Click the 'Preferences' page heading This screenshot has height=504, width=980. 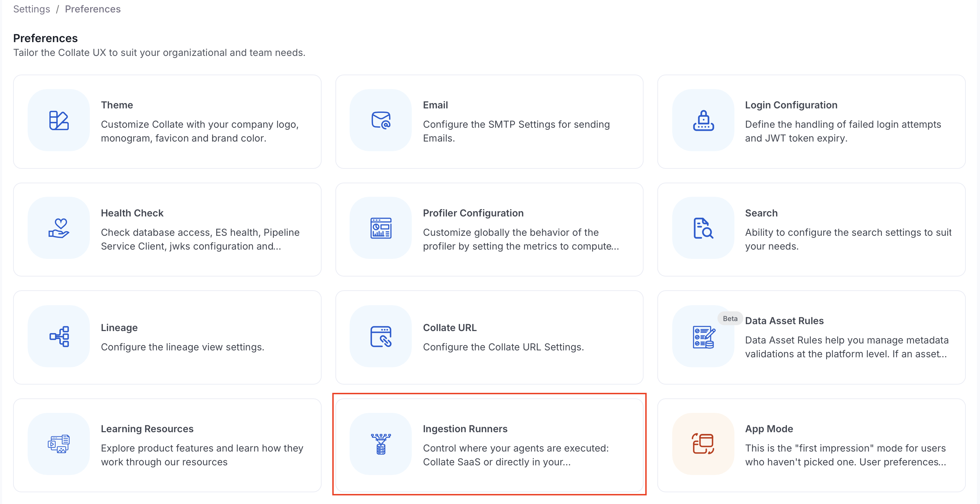tap(45, 38)
